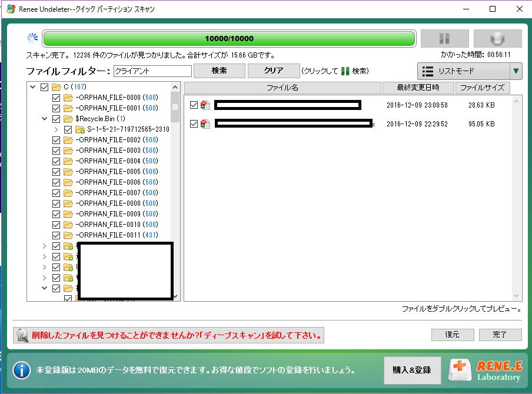The width and height of the screenshot is (532, 394).
Task: Click the Renee Undeleter title bar icon
Action: click(x=11, y=9)
